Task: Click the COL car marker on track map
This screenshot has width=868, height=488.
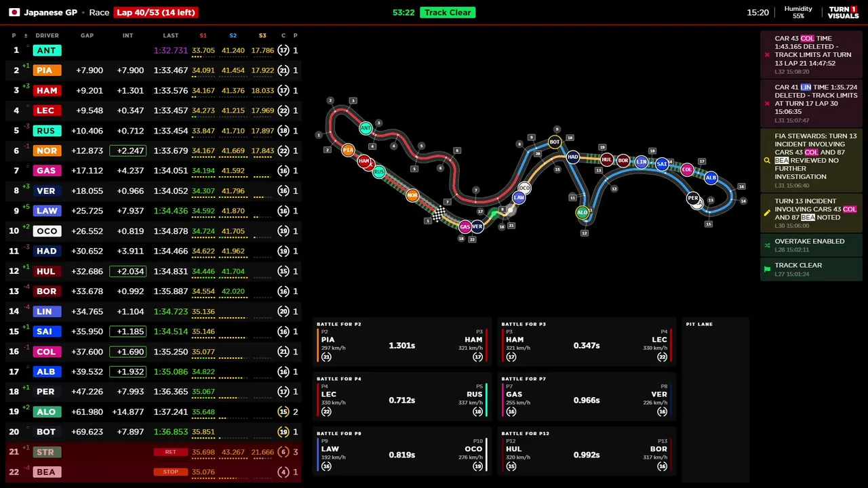Action: (x=687, y=169)
